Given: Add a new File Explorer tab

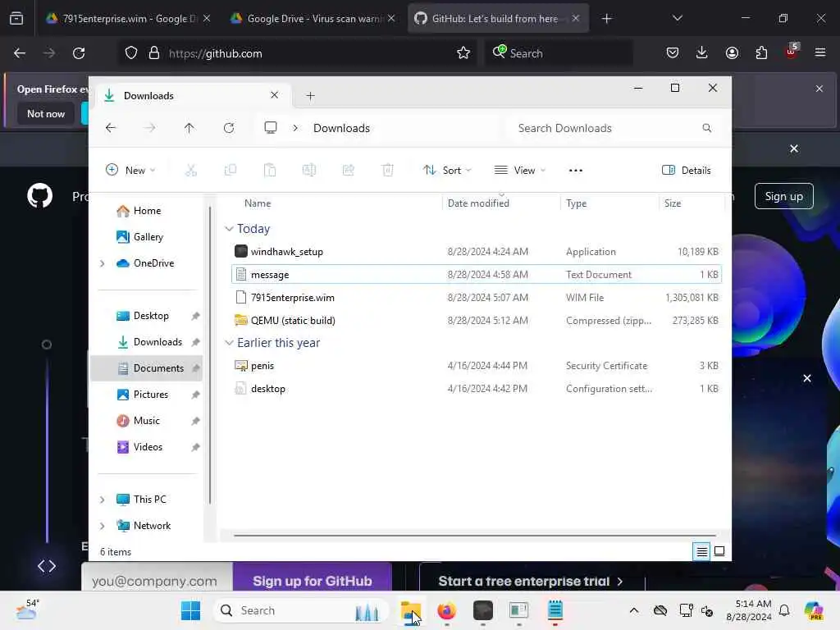Looking at the screenshot, I should [310, 96].
